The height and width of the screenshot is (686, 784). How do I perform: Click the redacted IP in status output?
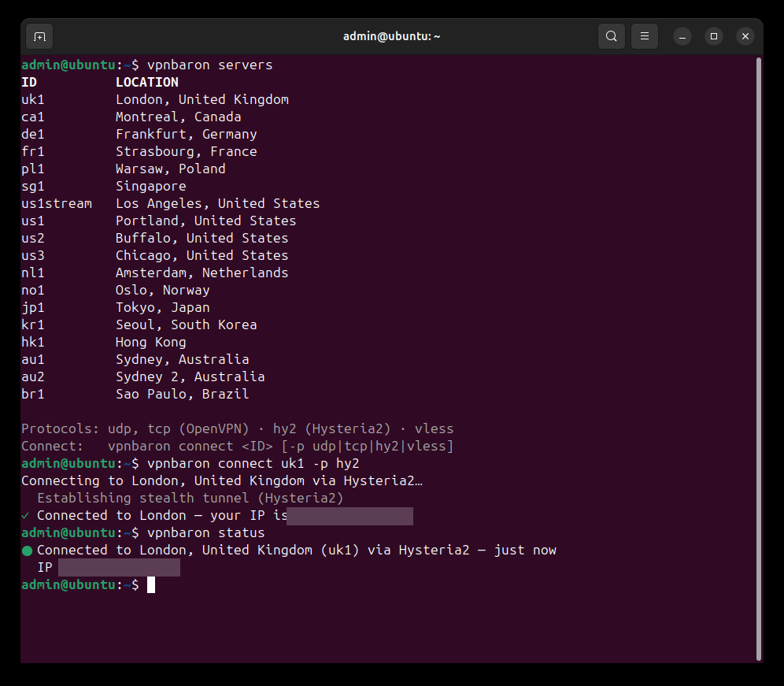coord(119,568)
